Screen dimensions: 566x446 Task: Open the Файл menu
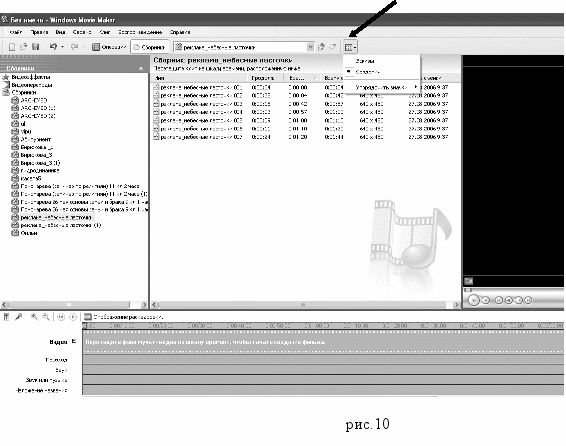[x=15, y=32]
